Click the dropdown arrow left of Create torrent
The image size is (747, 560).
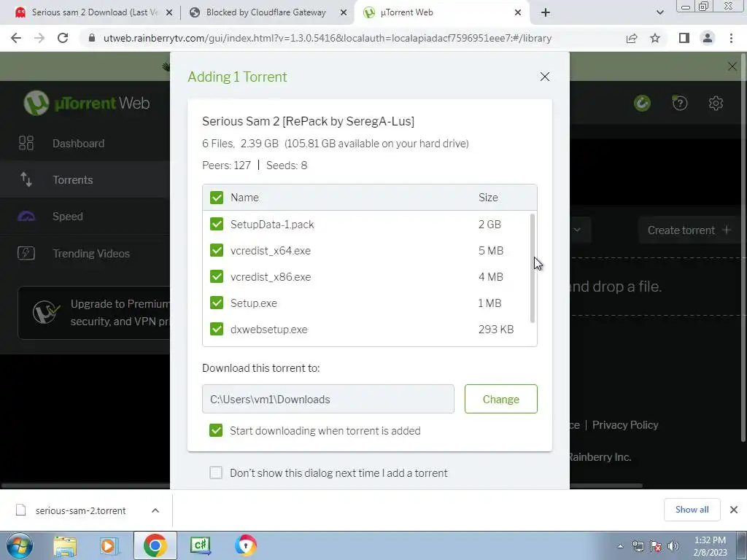pyautogui.click(x=577, y=230)
